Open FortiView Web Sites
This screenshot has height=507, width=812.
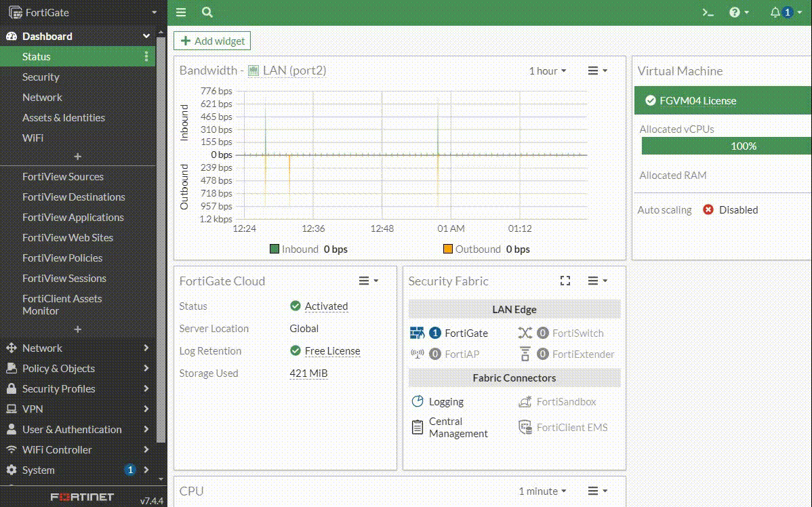pyautogui.click(x=67, y=238)
